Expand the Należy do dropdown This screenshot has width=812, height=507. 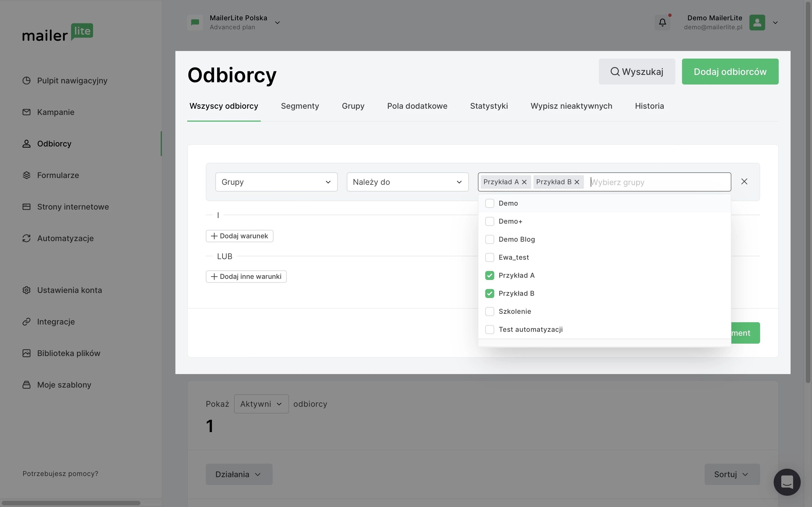point(407,182)
